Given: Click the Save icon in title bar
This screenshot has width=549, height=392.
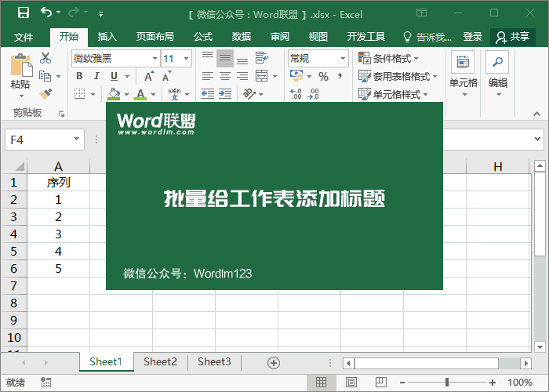Looking at the screenshot, I should [23, 13].
